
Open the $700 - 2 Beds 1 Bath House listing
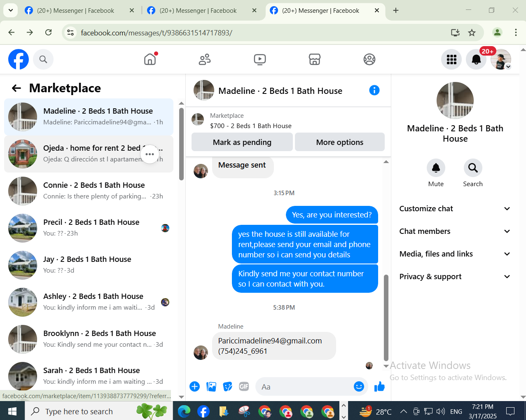pos(251,126)
